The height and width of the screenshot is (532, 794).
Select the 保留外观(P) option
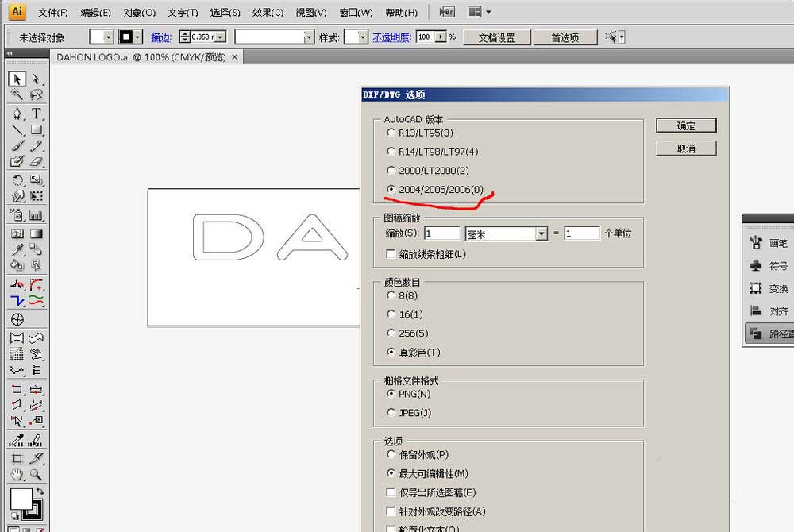(391, 454)
